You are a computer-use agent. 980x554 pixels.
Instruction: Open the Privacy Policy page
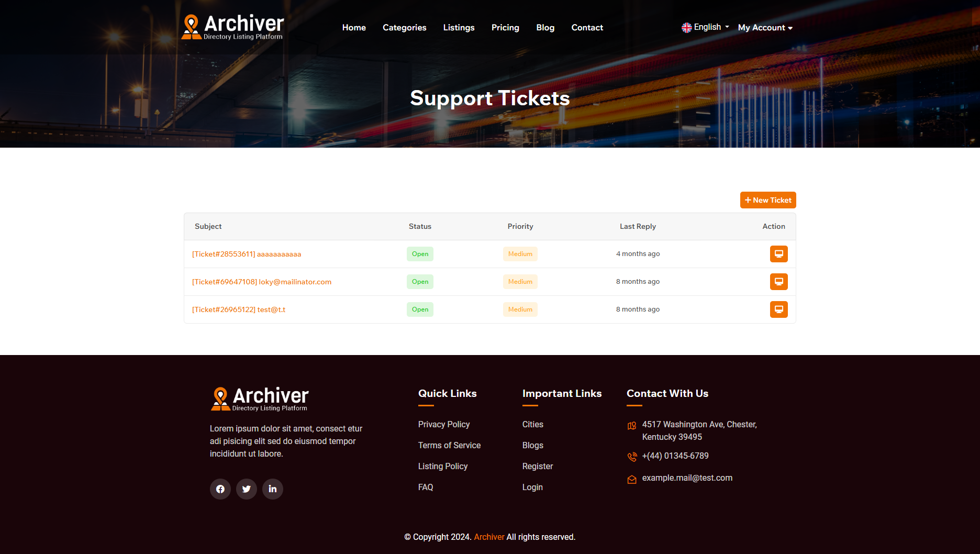click(x=443, y=424)
